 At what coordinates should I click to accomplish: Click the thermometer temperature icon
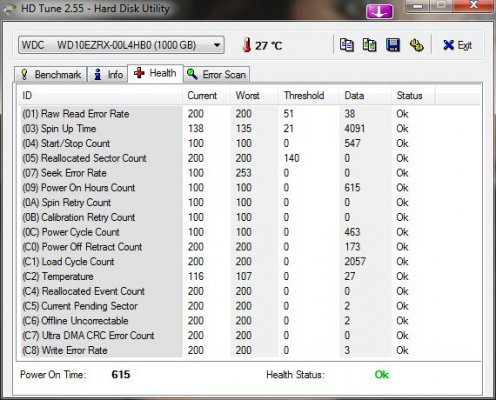(247, 45)
